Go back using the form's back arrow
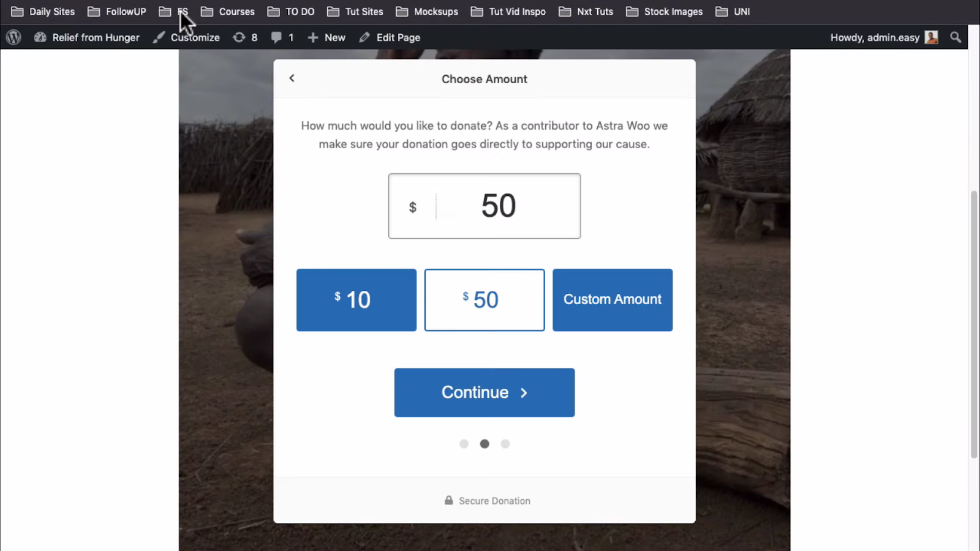 (292, 78)
